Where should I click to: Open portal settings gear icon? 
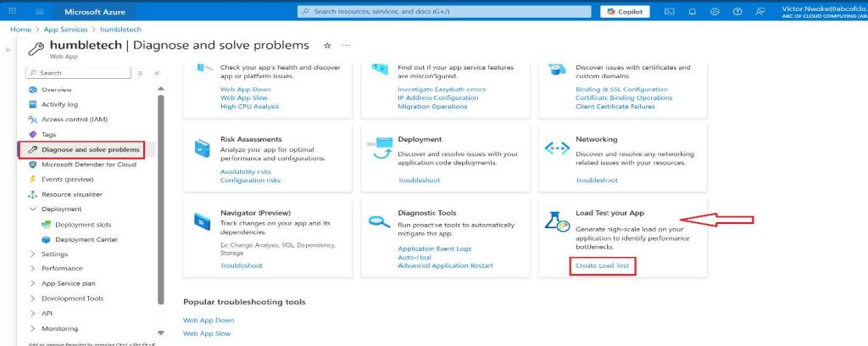tap(715, 12)
